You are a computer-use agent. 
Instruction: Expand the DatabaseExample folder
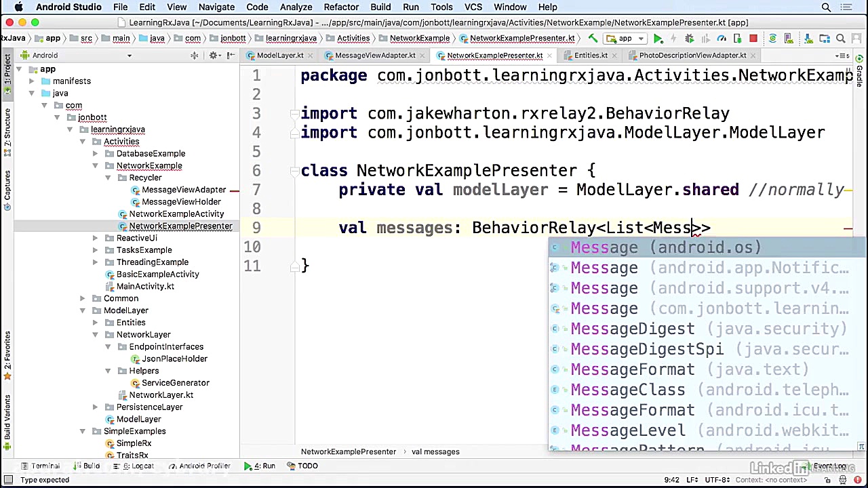coord(96,154)
